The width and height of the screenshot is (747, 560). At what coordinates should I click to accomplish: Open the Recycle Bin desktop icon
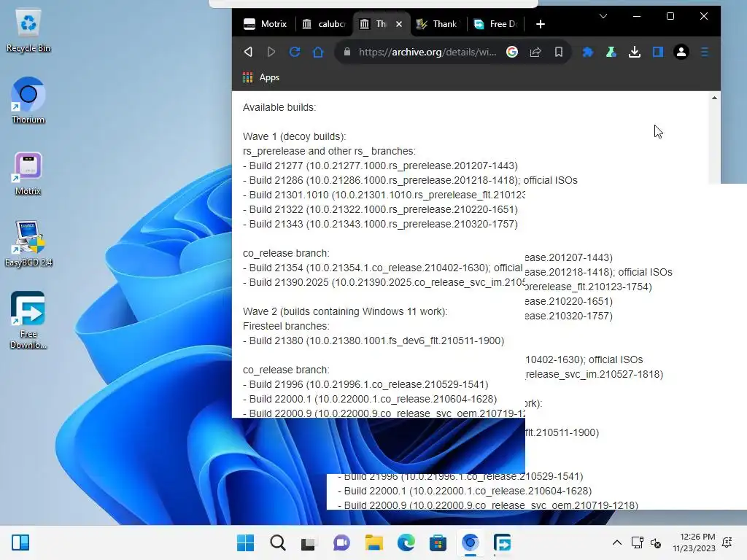tap(28, 31)
